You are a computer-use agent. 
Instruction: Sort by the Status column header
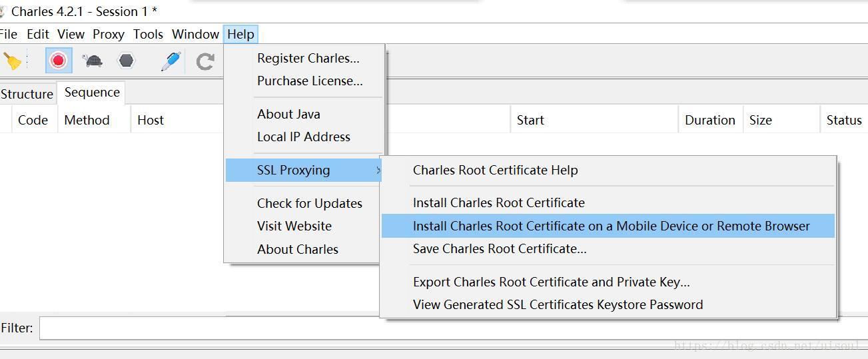pos(844,120)
